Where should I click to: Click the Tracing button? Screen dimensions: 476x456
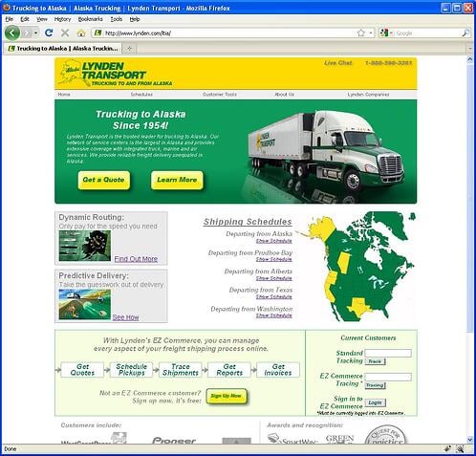(375, 385)
